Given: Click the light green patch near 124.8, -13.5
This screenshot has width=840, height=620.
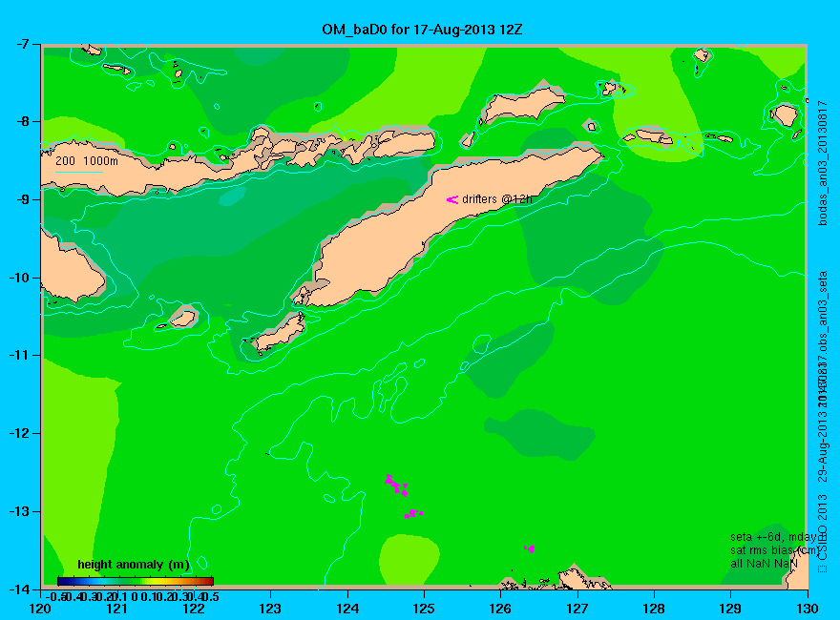Looking at the screenshot, I should coord(409,560).
